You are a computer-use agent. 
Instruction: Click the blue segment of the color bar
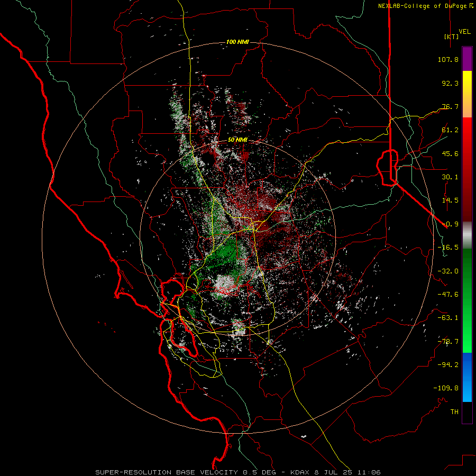(x=467, y=377)
